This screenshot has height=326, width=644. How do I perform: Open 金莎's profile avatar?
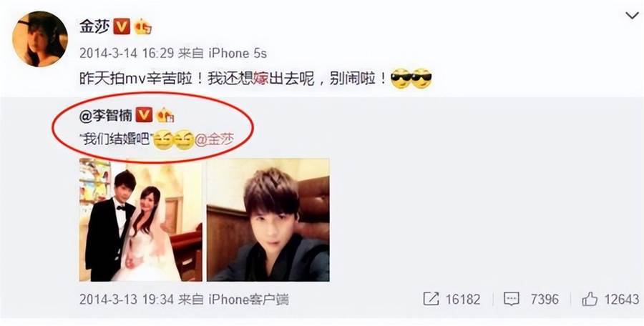tap(39, 39)
